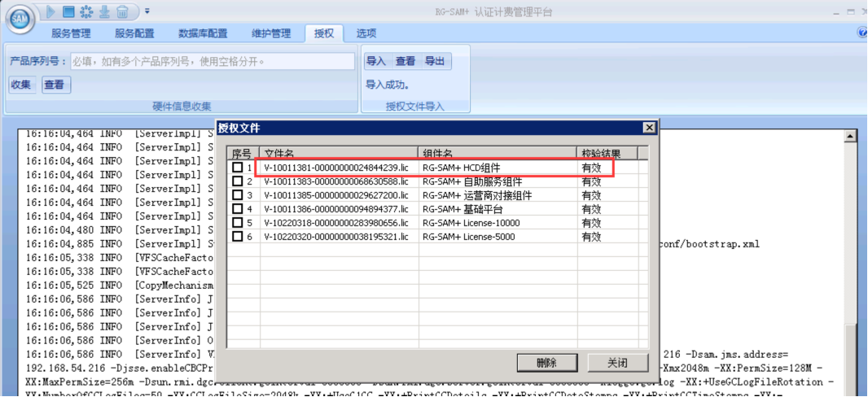Switch to the 数据库配置 tab
Viewport: 868px width, 397px height.
(x=203, y=33)
